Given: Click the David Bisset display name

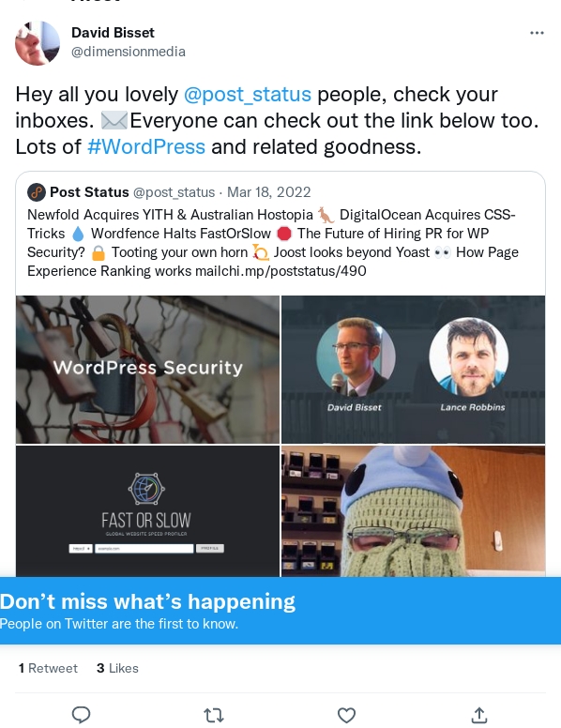Looking at the screenshot, I should click(x=113, y=33).
